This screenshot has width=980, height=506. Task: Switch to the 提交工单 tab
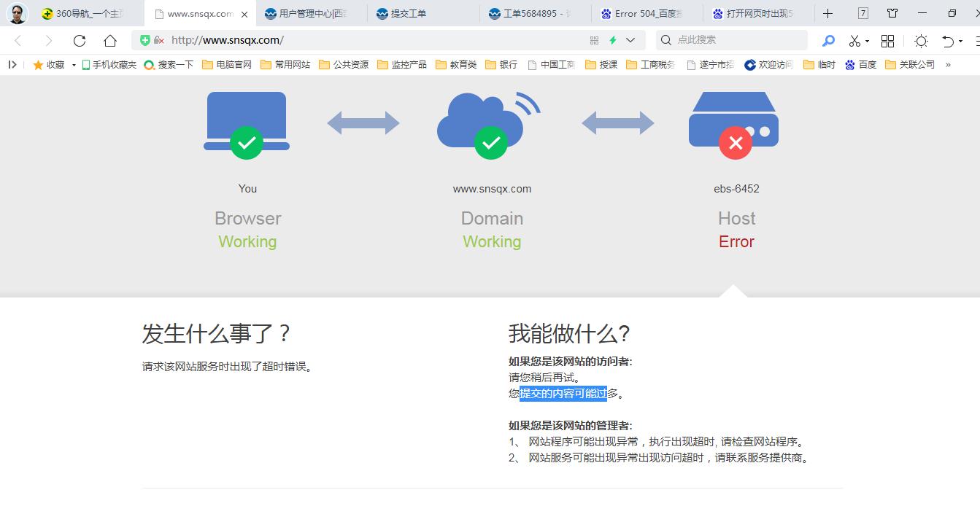[x=409, y=13]
